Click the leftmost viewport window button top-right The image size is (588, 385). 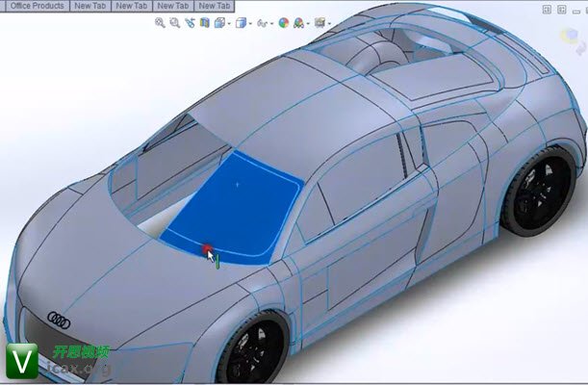pyautogui.click(x=546, y=8)
